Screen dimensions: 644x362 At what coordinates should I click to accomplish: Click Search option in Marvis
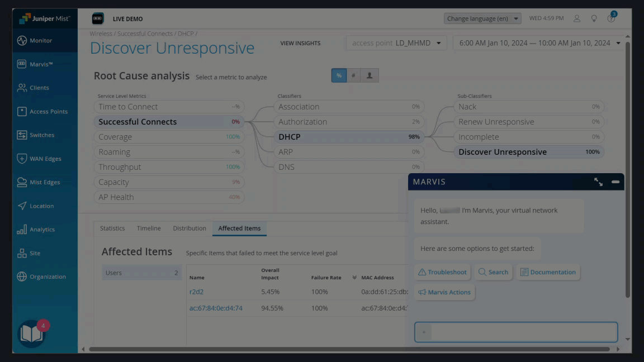tap(493, 272)
